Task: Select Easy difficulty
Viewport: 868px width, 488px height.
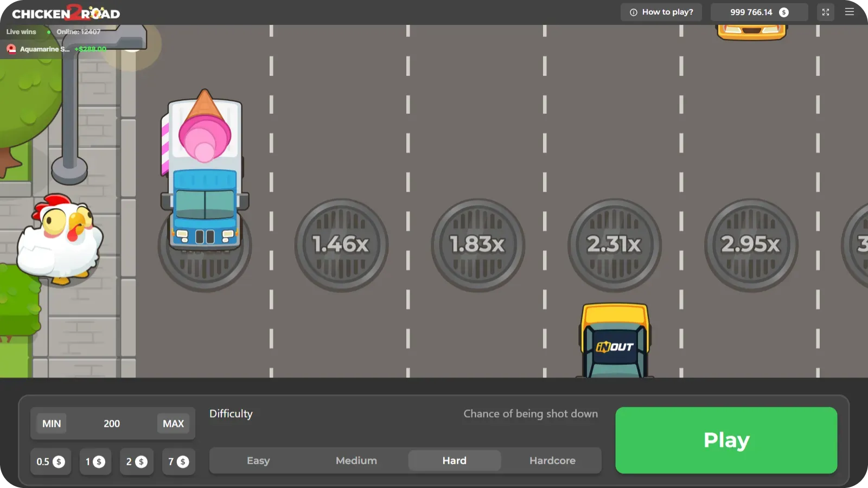Action: (258, 460)
